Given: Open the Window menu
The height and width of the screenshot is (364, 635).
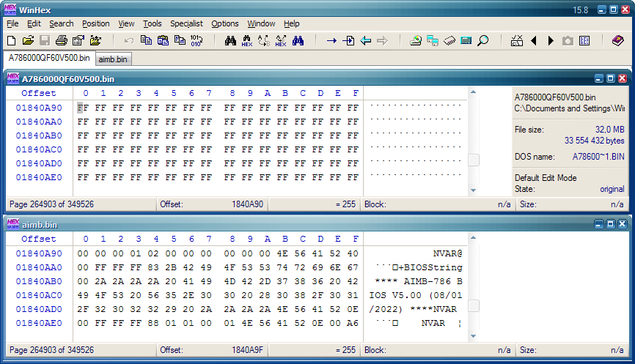Looking at the screenshot, I should (261, 23).
